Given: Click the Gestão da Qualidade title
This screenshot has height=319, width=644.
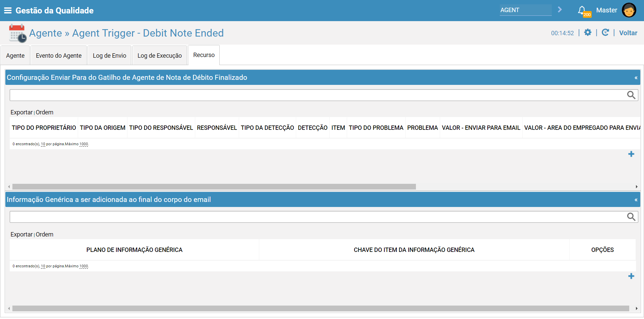Looking at the screenshot, I should tap(54, 10).
